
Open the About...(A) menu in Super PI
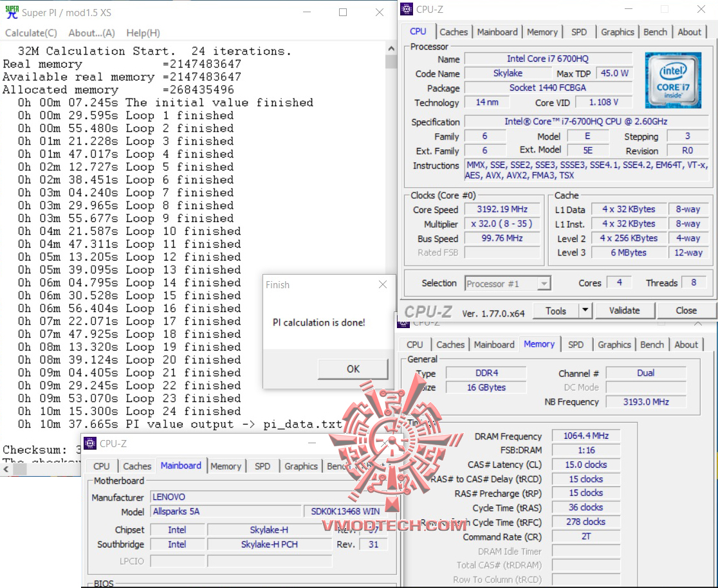[x=91, y=33]
